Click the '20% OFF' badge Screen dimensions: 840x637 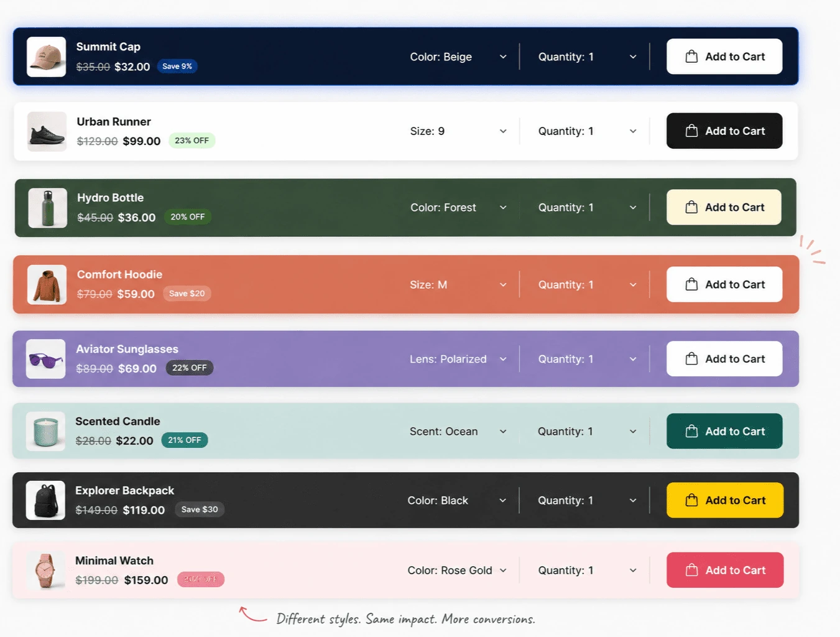[x=188, y=216]
